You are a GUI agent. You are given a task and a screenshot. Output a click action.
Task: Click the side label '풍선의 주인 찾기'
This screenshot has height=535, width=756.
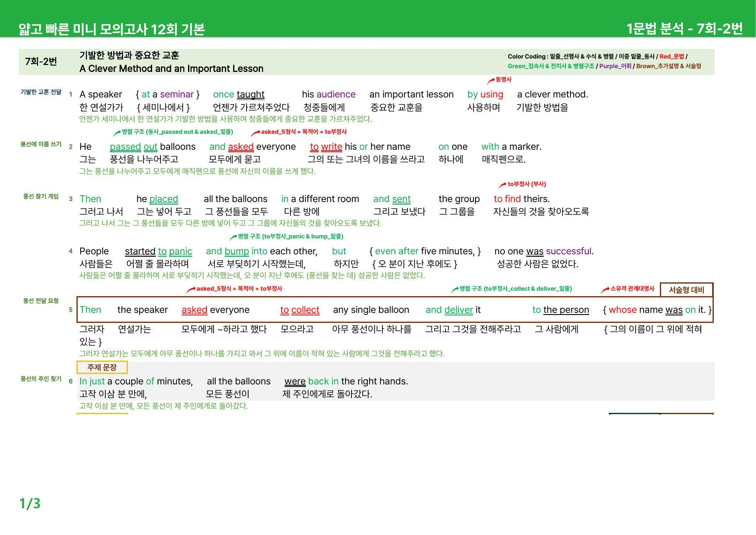coord(41,379)
